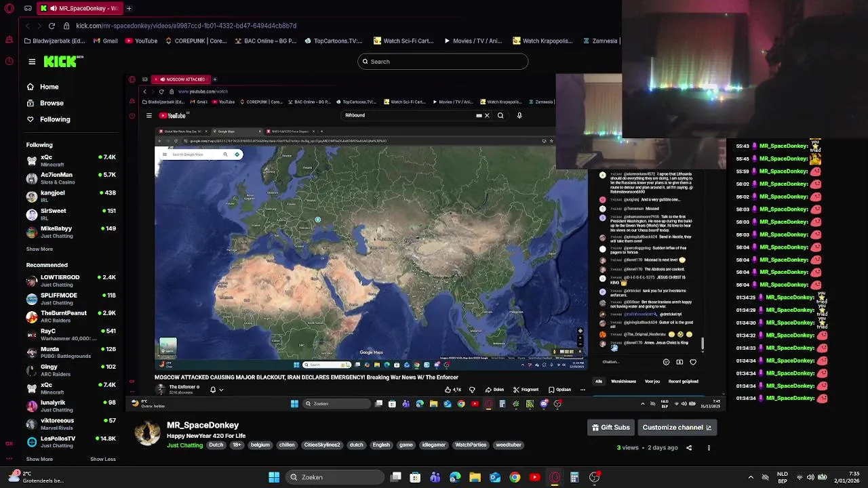Open Outlook from the taskbar
Image resolution: width=868 pixels, height=488 pixels.
495,477
